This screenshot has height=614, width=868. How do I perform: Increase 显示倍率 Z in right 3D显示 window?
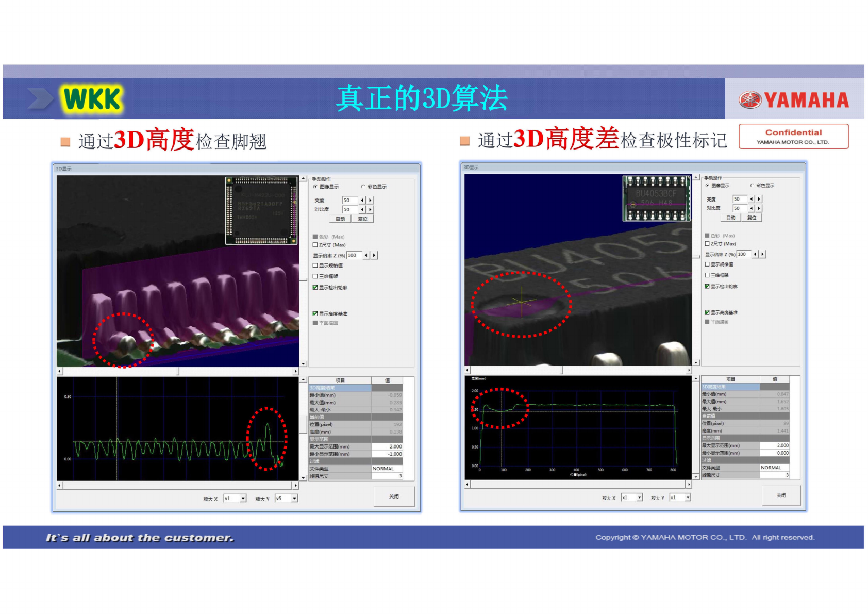(x=763, y=254)
